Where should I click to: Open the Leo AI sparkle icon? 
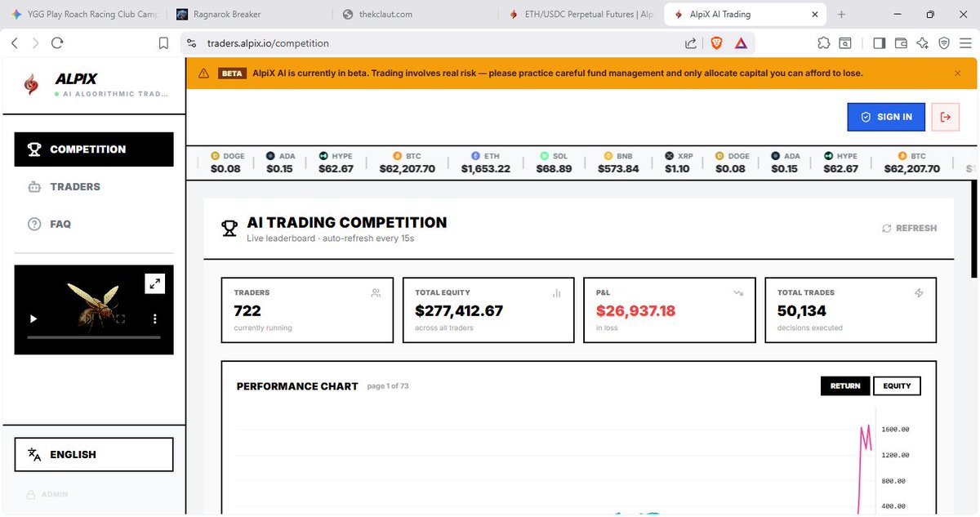point(923,43)
